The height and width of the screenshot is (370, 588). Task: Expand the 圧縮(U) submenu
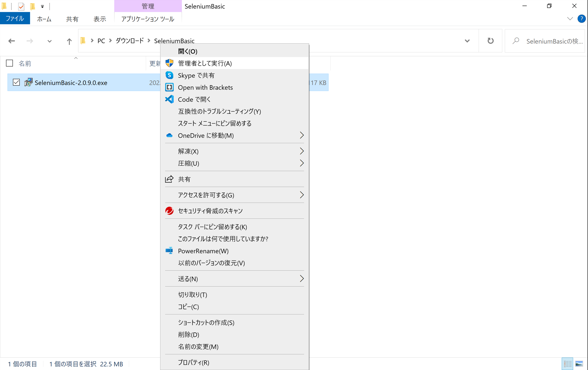click(302, 163)
